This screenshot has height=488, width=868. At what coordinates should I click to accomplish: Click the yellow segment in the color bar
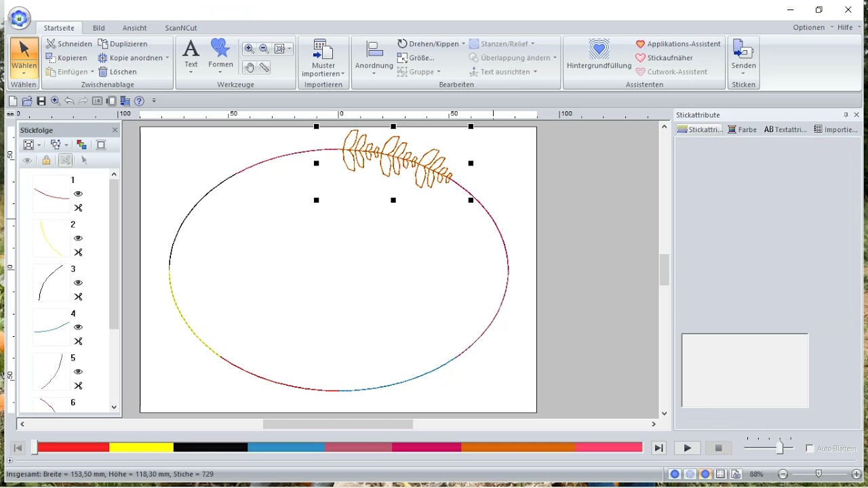[x=141, y=447]
